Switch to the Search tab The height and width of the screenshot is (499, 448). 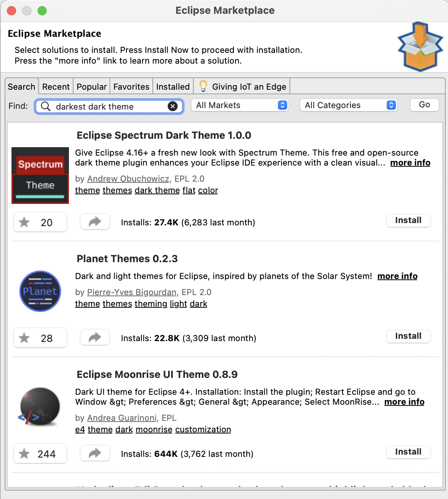pyautogui.click(x=21, y=87)
